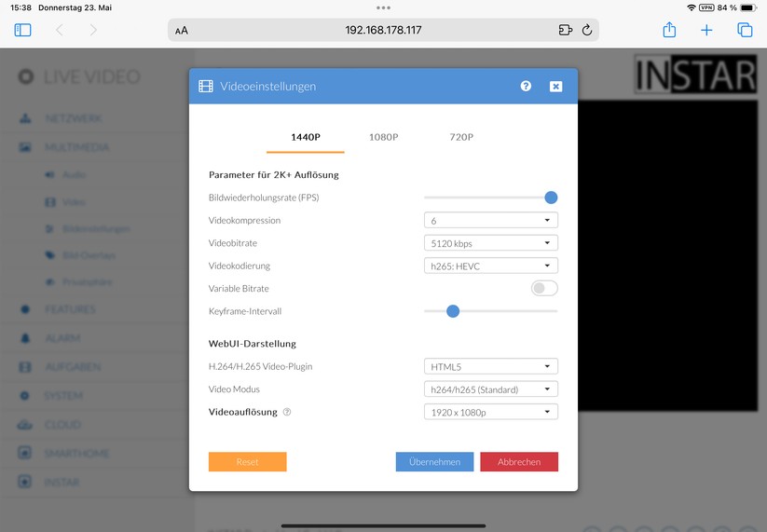Open the Videoauflösung 1920 x 1080p dropdown

(490, 412)
